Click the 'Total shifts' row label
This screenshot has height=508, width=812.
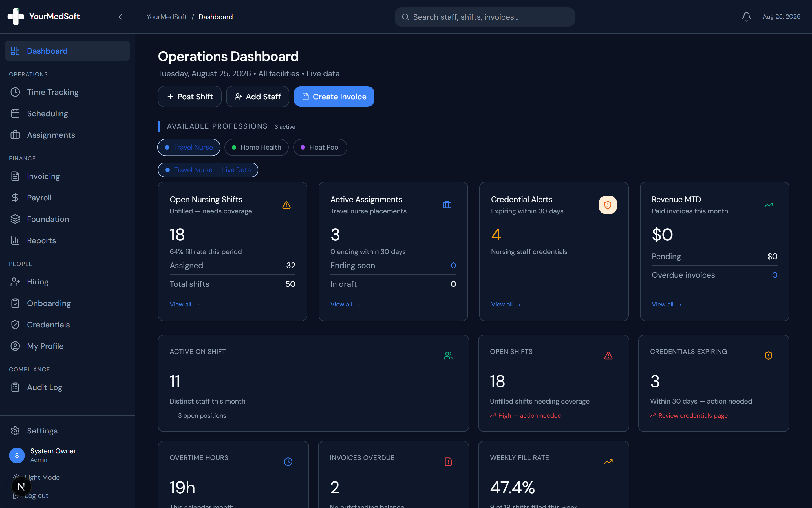point(189,284)
